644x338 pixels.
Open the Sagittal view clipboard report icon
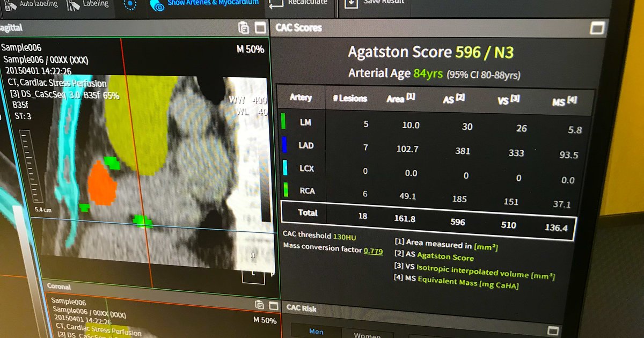click(x=244, y=27)
